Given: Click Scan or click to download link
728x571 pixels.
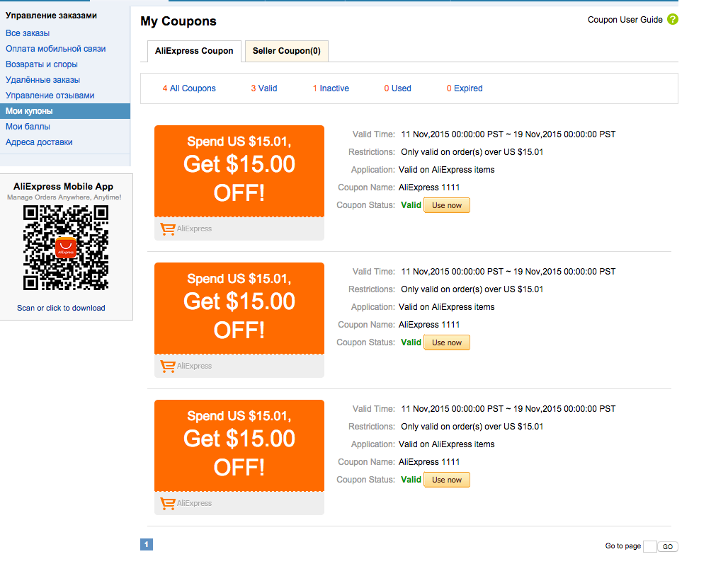Looking at the screenshot, I should click(61, 308).
